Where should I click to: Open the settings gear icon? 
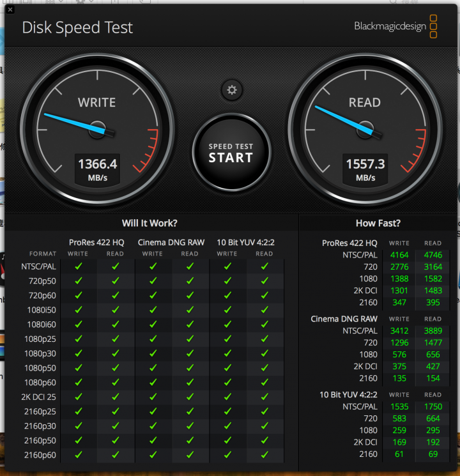click(232, 90)
